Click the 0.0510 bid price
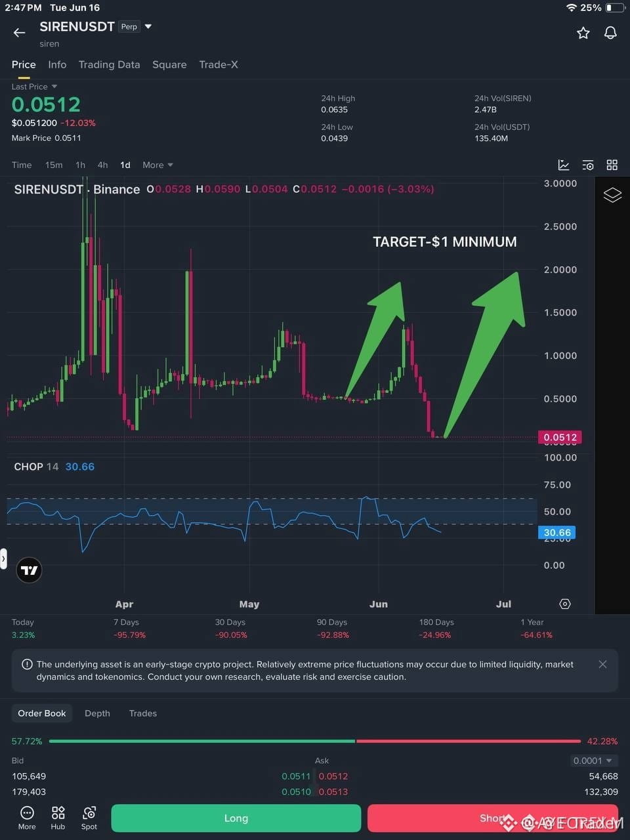 (296, 792)
